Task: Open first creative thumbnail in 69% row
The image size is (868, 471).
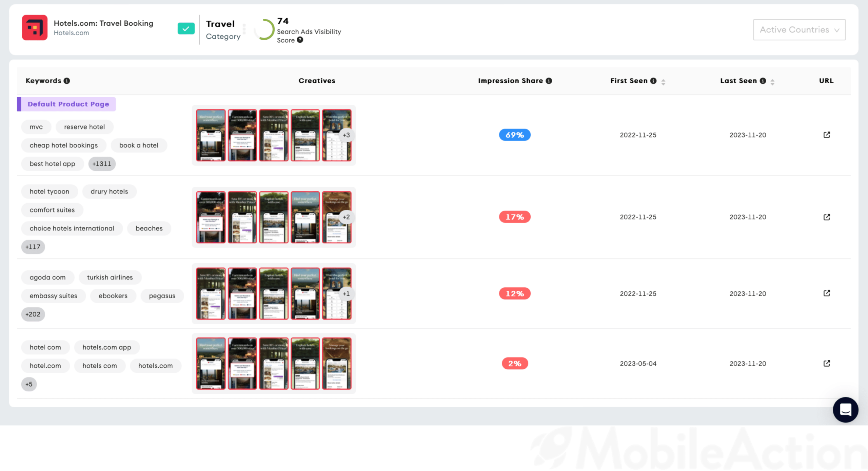Action: (x=211, y=135)
